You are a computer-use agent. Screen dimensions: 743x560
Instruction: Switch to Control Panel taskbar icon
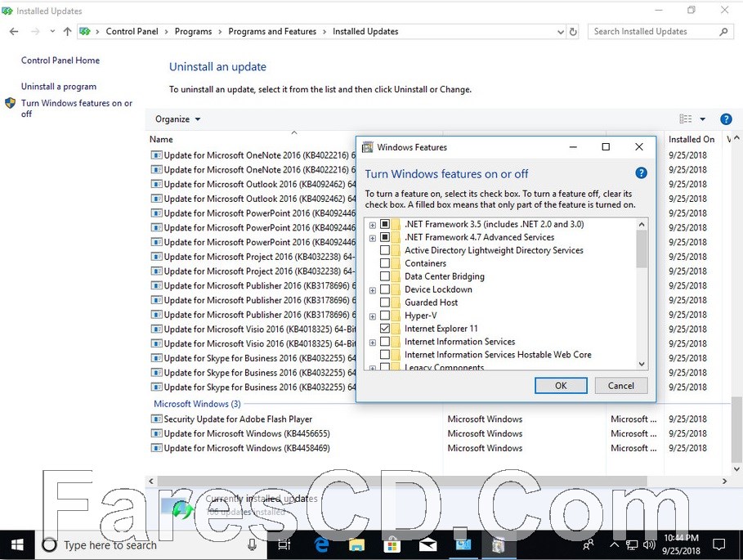tap(463, 544)
